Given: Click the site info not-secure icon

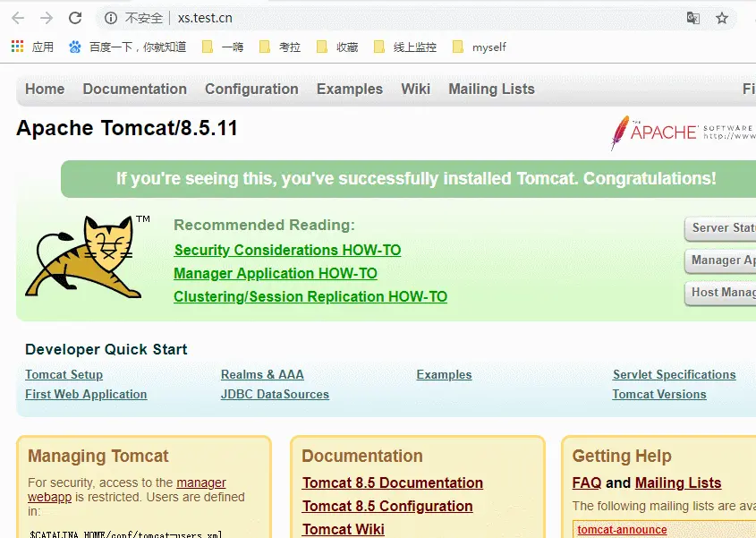Looking at the screenshot, I should pos(111,18).
